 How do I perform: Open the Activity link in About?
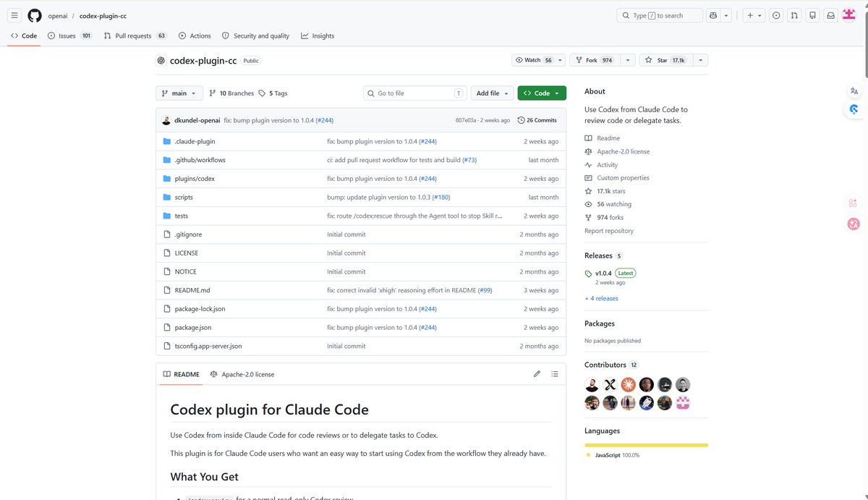[x=601, y=165]
